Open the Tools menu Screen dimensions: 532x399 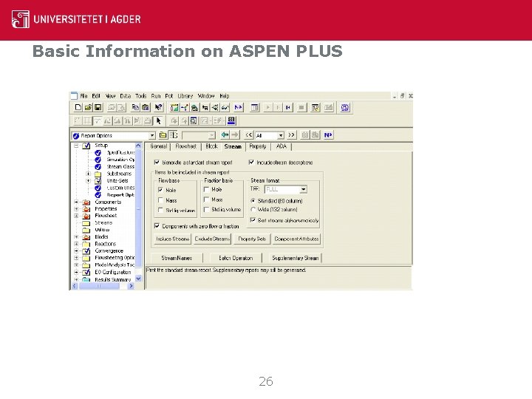[141, 96]
